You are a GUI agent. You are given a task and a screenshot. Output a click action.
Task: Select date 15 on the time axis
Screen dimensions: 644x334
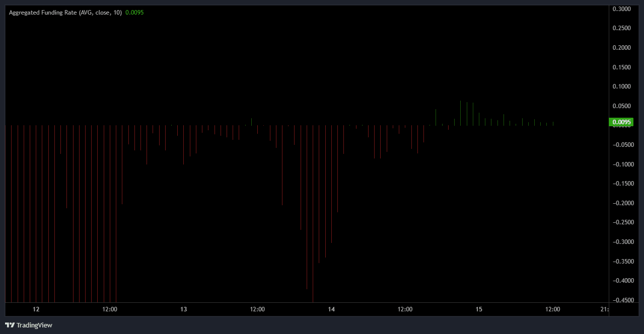[x=479, y=309]
